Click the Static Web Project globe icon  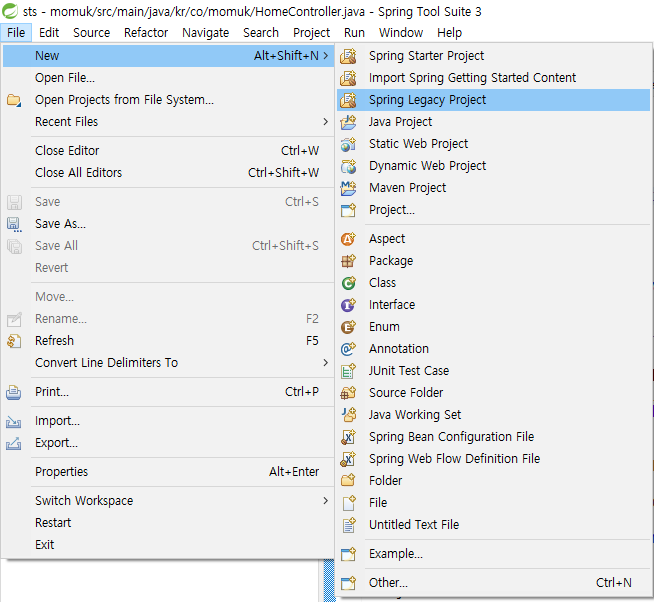click(348, 144)
